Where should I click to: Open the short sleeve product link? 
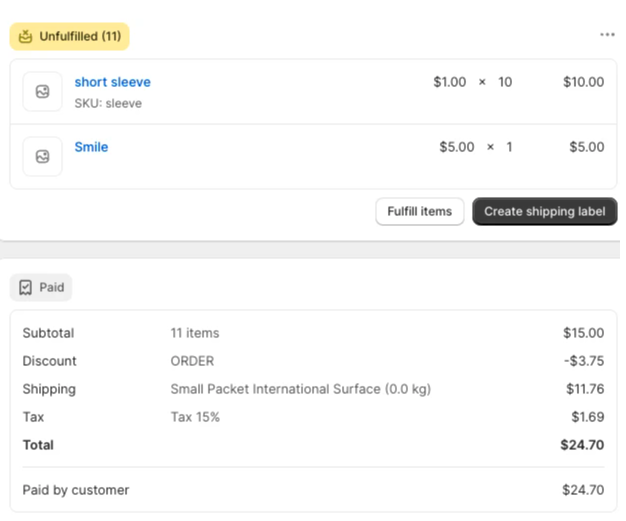[113, 82]
